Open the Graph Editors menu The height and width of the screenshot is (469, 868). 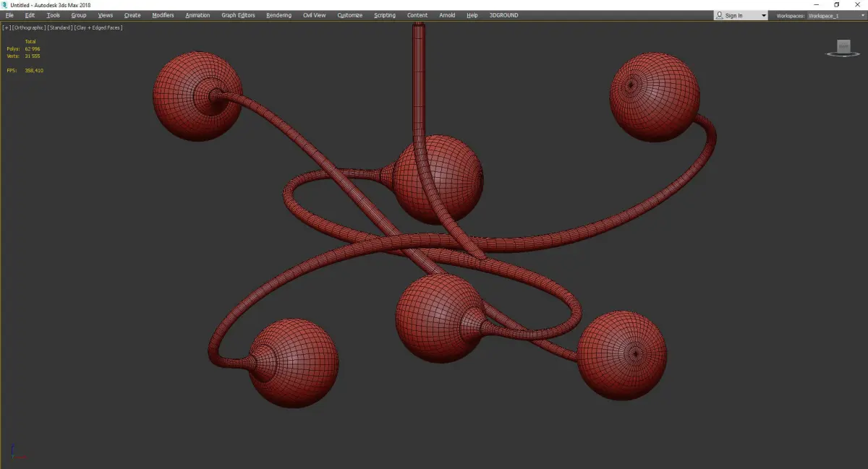pyautogui.click(x=239, y=15)
